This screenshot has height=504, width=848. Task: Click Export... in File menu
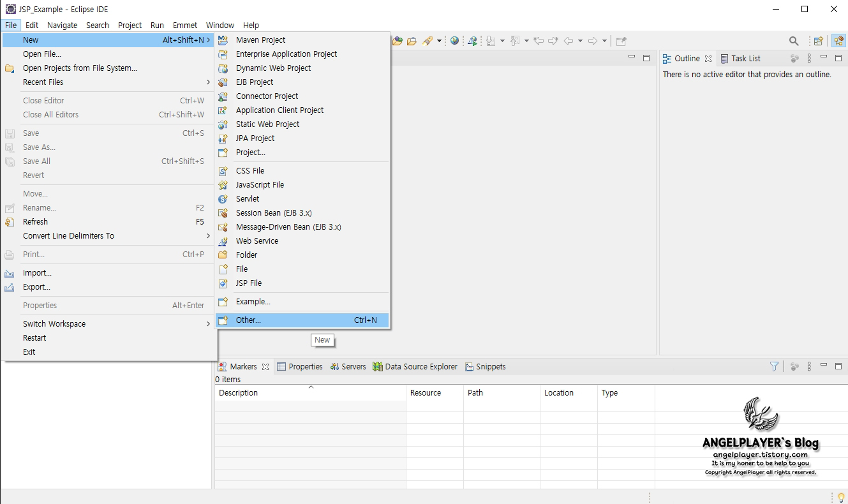pyautogui.click(x=108, y=287)
